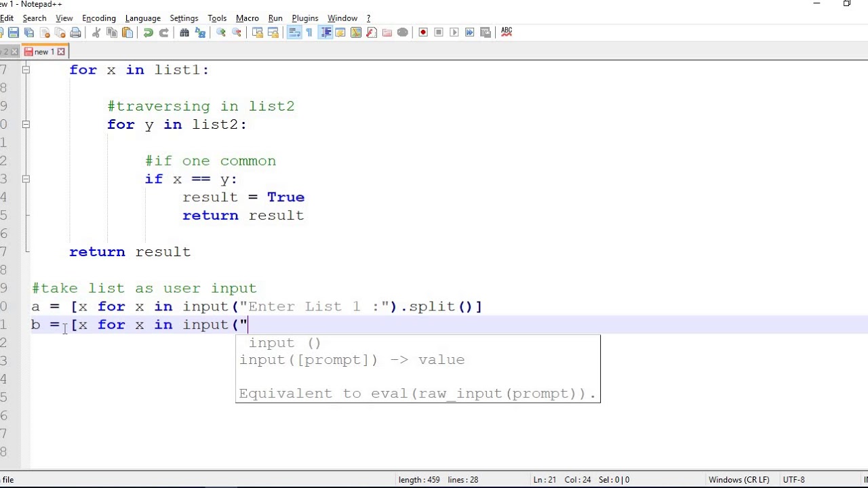Toggle Synchronize Vertical Scrolling

point(257,32)
